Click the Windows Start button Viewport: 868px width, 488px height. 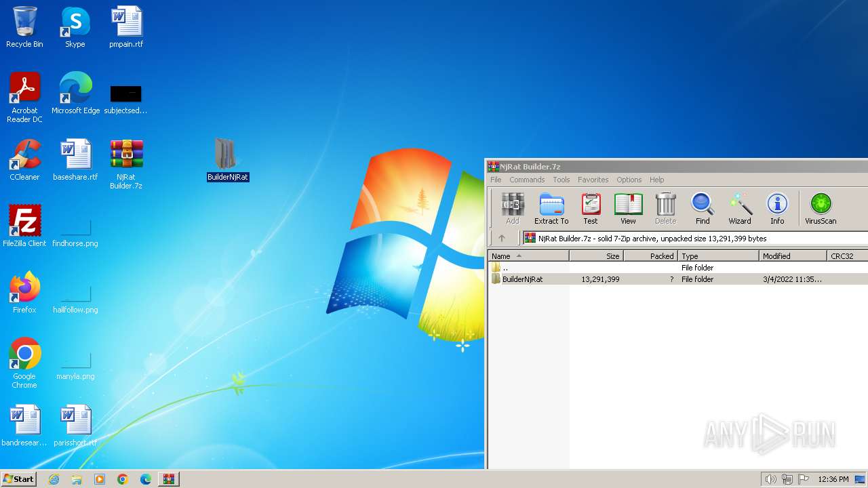tap(18, 479)
